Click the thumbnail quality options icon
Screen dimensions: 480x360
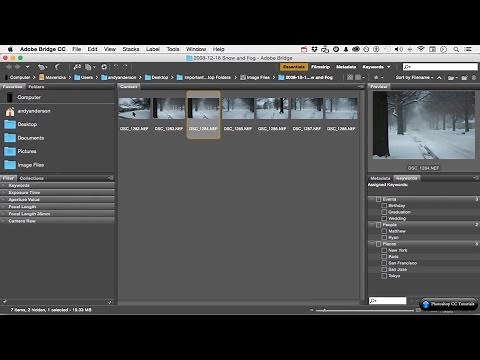coord(359,77)
